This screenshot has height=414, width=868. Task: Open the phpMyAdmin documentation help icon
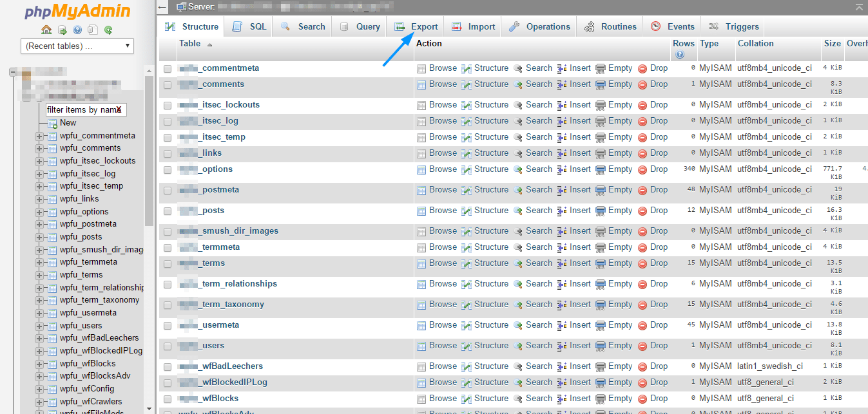coord(77,30)
